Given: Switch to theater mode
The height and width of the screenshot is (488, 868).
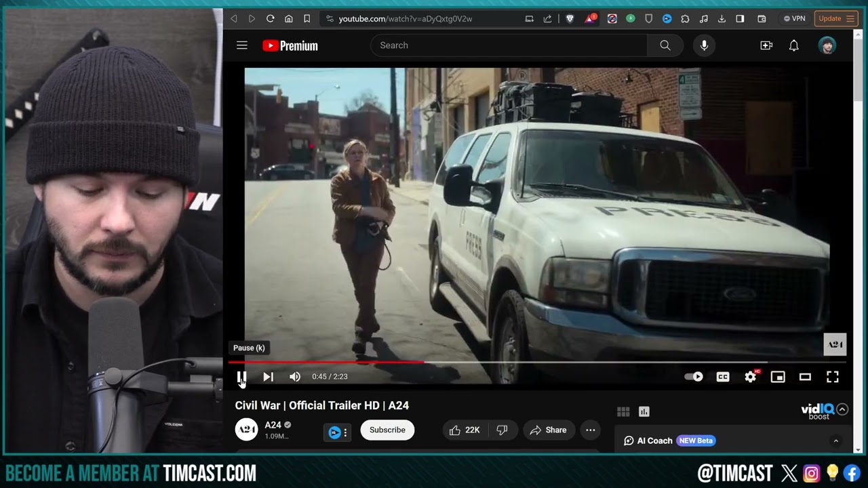Looking at the screenshot, I should [805, 376].
